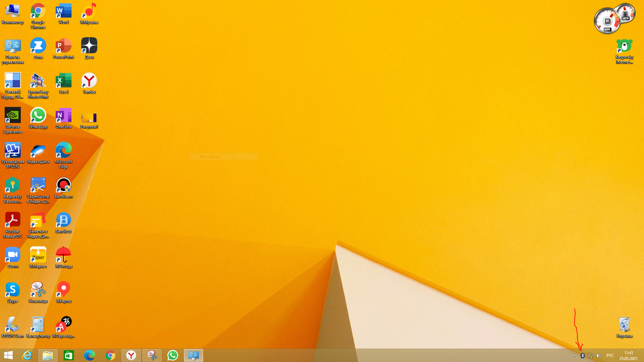This screenshot has height=362, width=644.
Task: Open Microsoft Edge from the taskbar
Action: [x=90, y=355]
